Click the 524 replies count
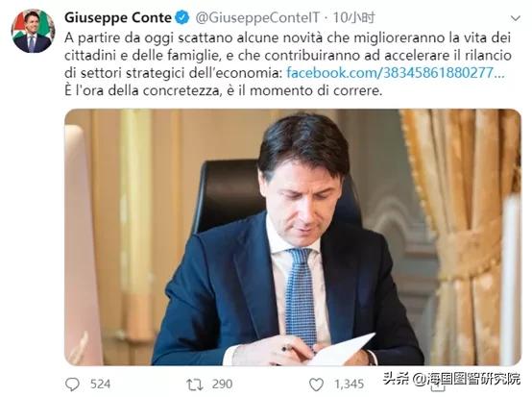The height and width of the screenshot is (397, 532). click(x=101, y=385)
